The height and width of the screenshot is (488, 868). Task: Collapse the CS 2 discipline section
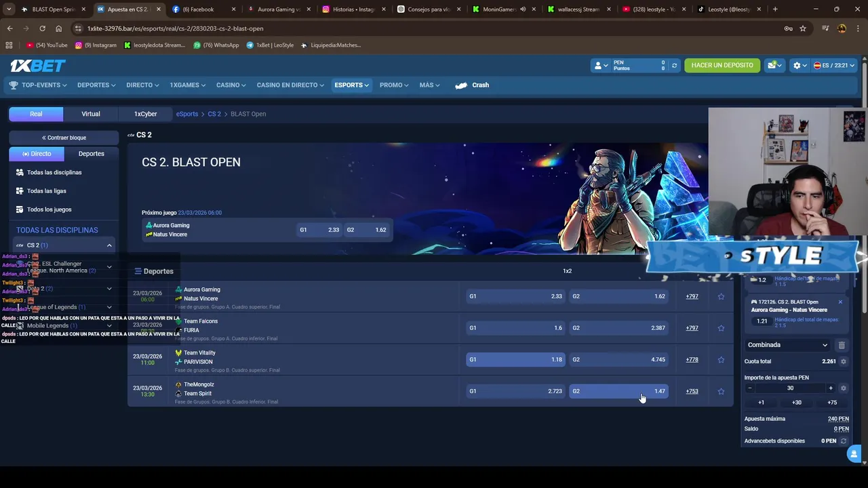pyautogui.click(x=108, y=245)
